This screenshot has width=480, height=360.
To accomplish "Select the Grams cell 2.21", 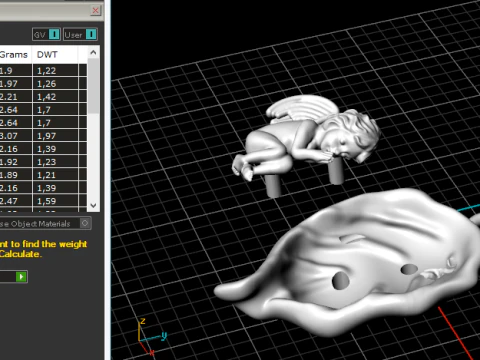I will (x=16, y=96).
